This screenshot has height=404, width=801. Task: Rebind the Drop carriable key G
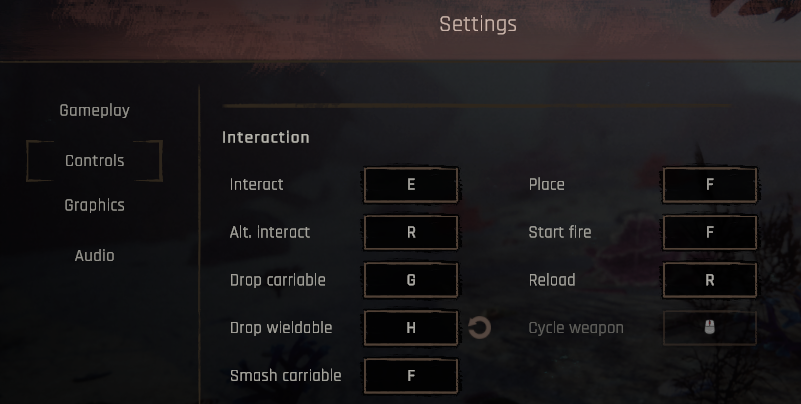(x=411, y=280)
